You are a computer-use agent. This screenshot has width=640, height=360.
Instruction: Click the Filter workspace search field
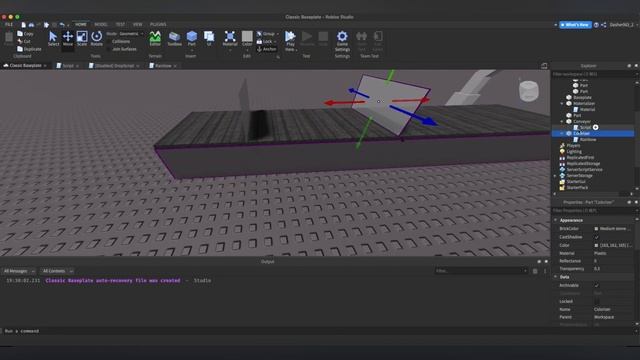pyautogui.click(x=593, y=74)
